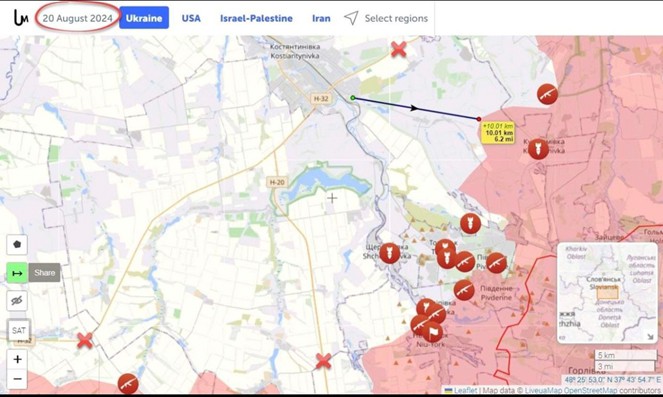Expand the Select regions dropdown
The image size is (663, 397).
pyautogui.click(x=386, y=18)
